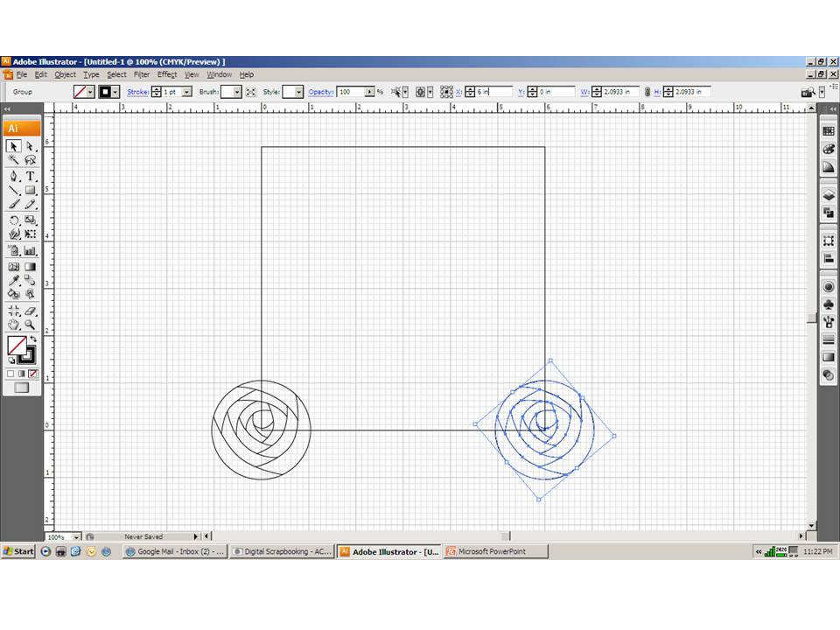The width and height of the screenshot is (840, 630).
Task: Open the Brush dropdown in the control bar
Action: 237,92
